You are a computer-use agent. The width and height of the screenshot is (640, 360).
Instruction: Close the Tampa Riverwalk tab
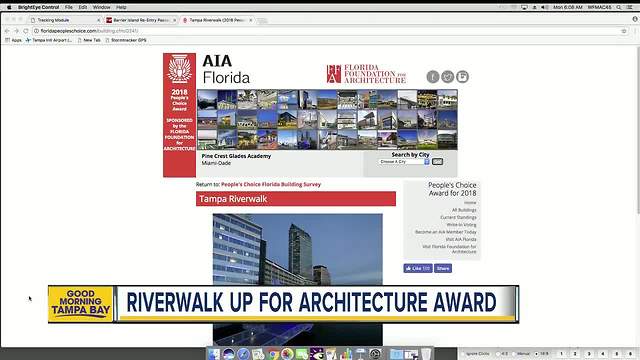click(251, 20)
